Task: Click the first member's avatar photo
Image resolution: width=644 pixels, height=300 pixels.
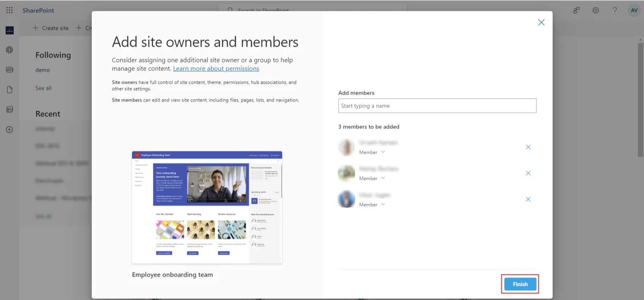Action: pyautogui.click(x=346, y=147)
